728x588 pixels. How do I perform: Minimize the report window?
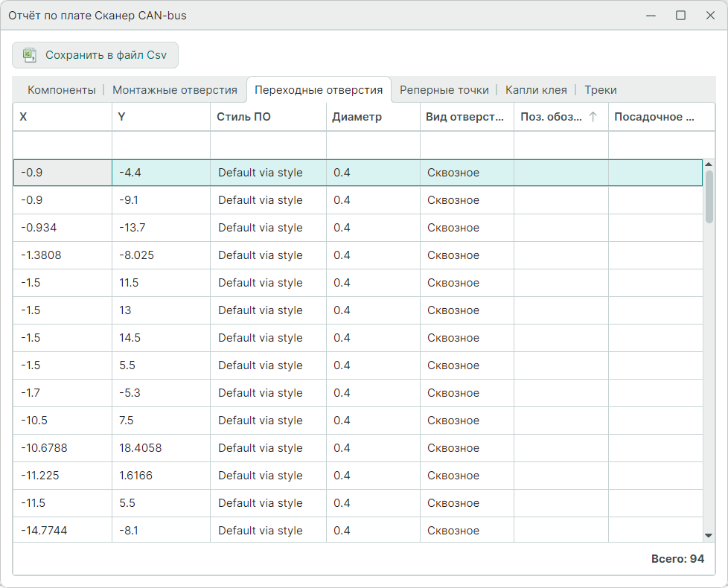651,16
